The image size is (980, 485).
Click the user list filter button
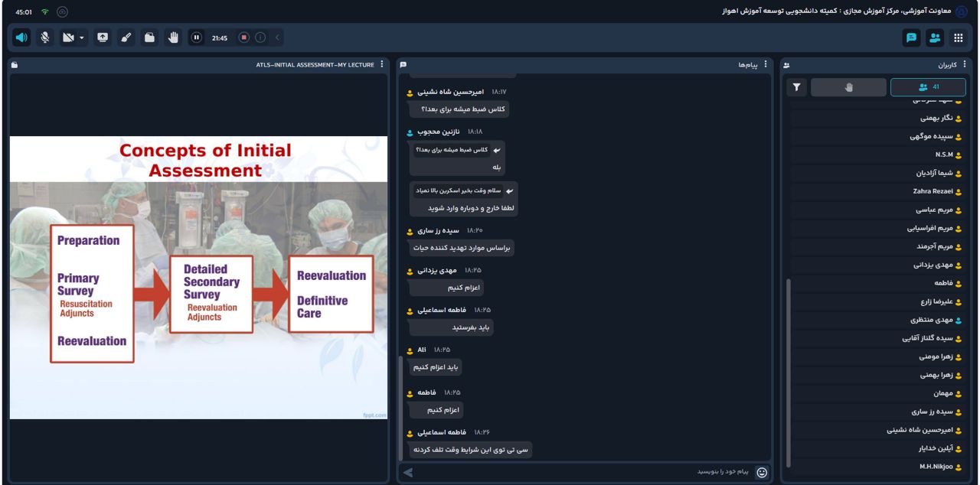tap(796, 87)
